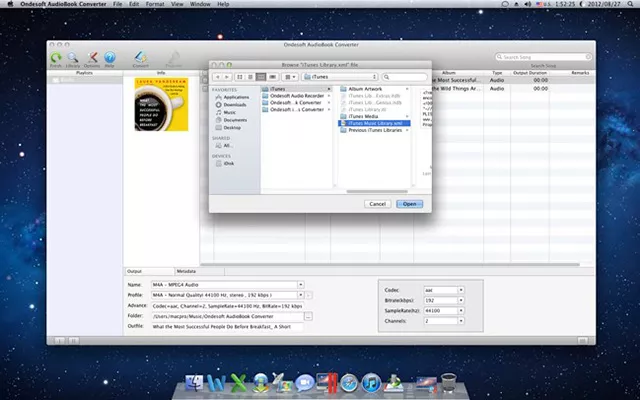This screenshot has height=400, width=640.
Task: Open the Ondesoft Audio Recorder folder
Action: [296, 96]
